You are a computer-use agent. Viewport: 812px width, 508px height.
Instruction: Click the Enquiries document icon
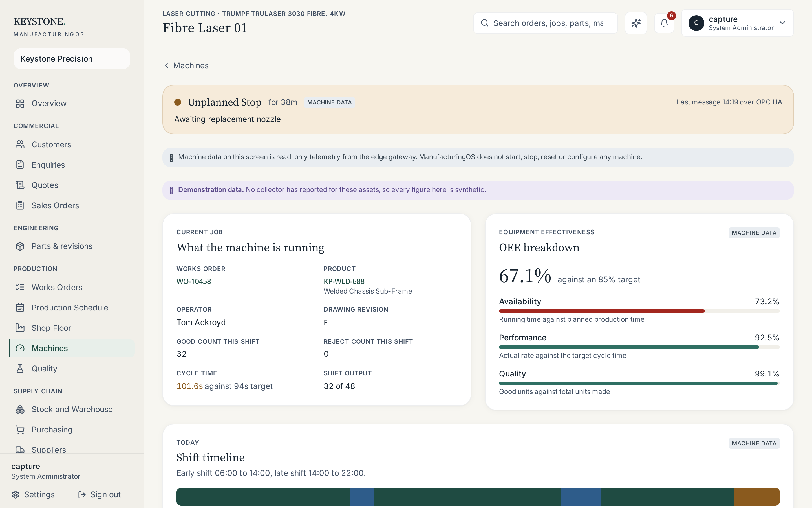[20, 165]
